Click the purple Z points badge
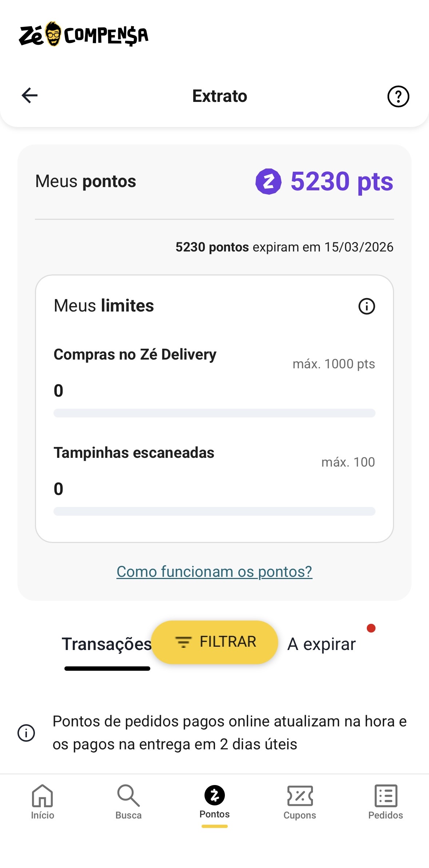This screenshot has height=868, width=429. click(x=269, y=182)
